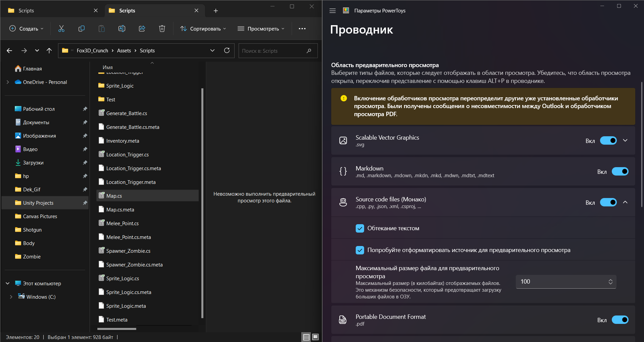Navigate to Assets in the breadcrumb path
Screen dimensions: 644x342
tap(124, 50)
